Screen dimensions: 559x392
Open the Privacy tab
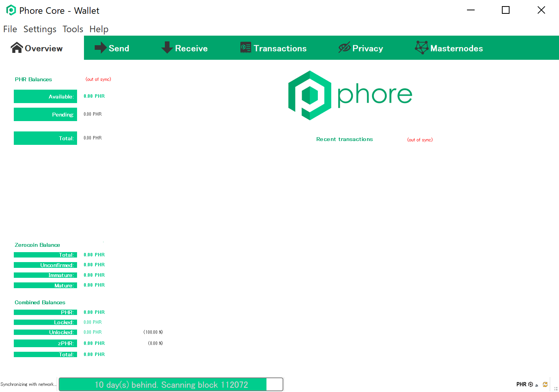tap(361, 48)
